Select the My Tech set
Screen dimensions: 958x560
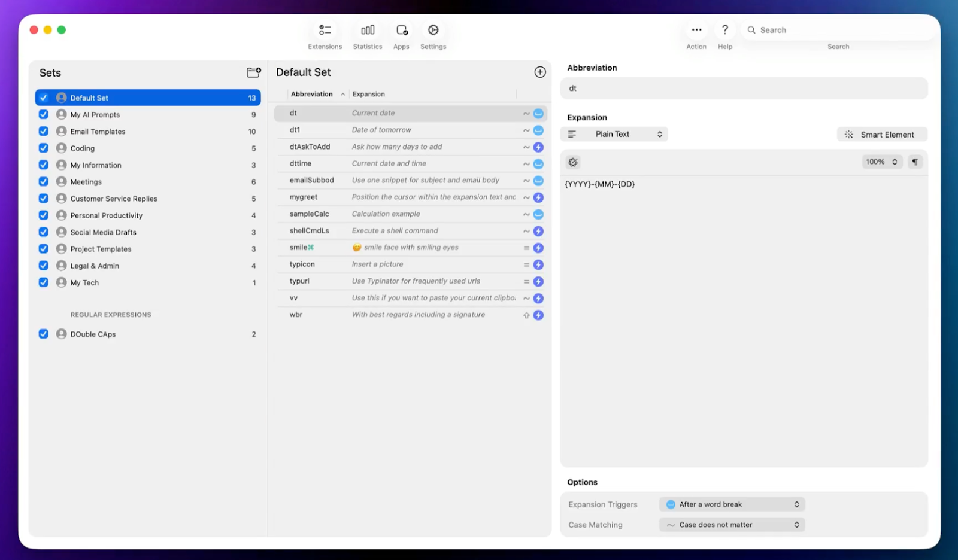click(x=148, y=282)
